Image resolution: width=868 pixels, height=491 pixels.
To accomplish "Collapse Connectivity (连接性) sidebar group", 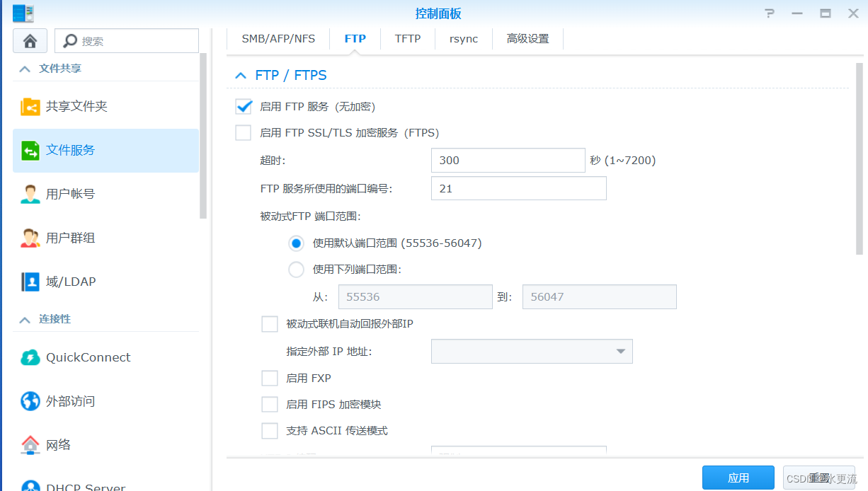I will pos(25,319).
